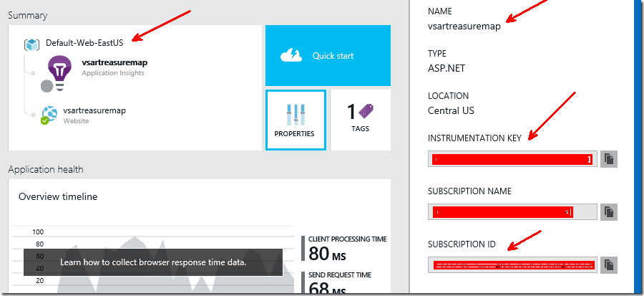Click the Client Processing Time metric
Viewport: 644px width, 296px height.
coord(344,249)
